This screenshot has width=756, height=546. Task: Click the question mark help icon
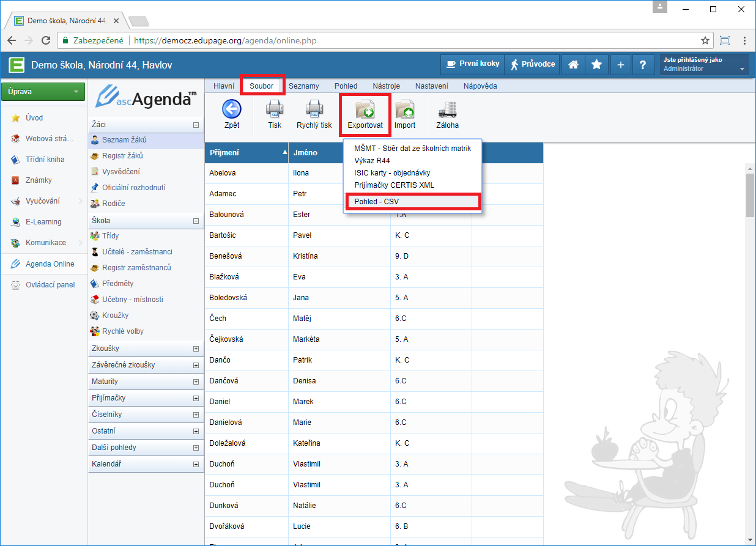[x=642, y=64]
